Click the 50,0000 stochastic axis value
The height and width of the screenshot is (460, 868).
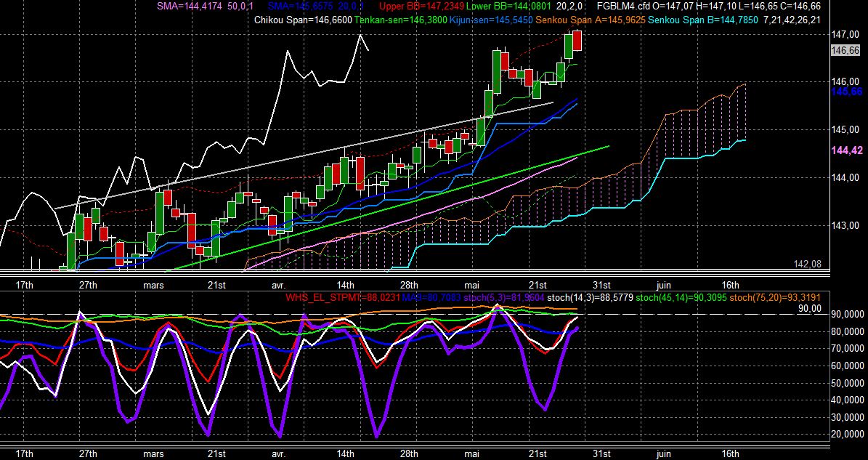click(847, 383)
